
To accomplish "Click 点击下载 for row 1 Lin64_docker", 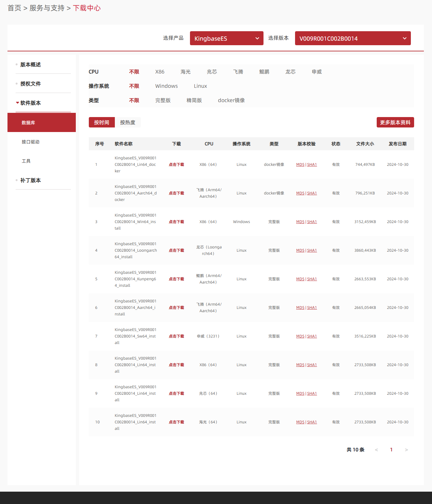I will coord(176,165).
